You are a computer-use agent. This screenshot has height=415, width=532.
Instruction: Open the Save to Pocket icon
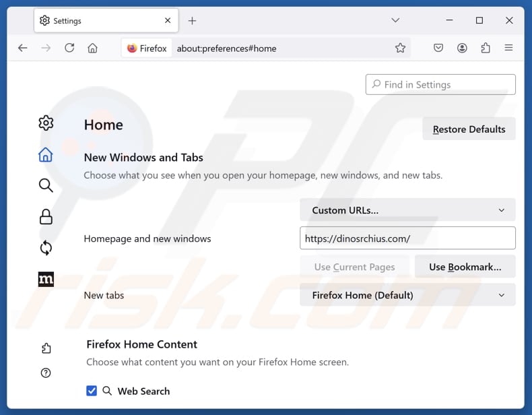438,48
